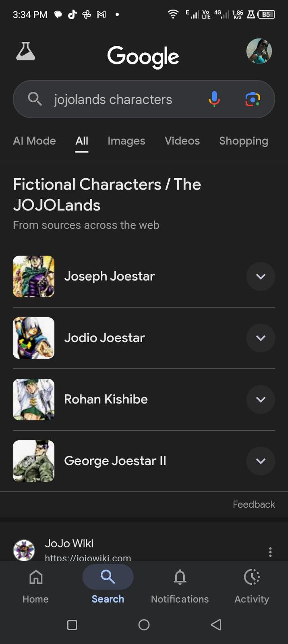Expand details for Rohan Kishibe
The width and height of the screenshot is (288, 644).
261,399
